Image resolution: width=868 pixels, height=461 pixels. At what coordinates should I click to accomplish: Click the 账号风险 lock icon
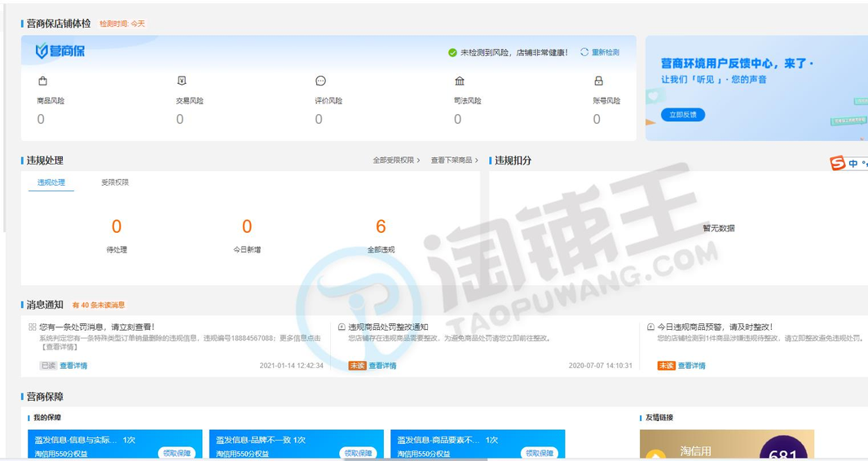(x=598, y=81)
